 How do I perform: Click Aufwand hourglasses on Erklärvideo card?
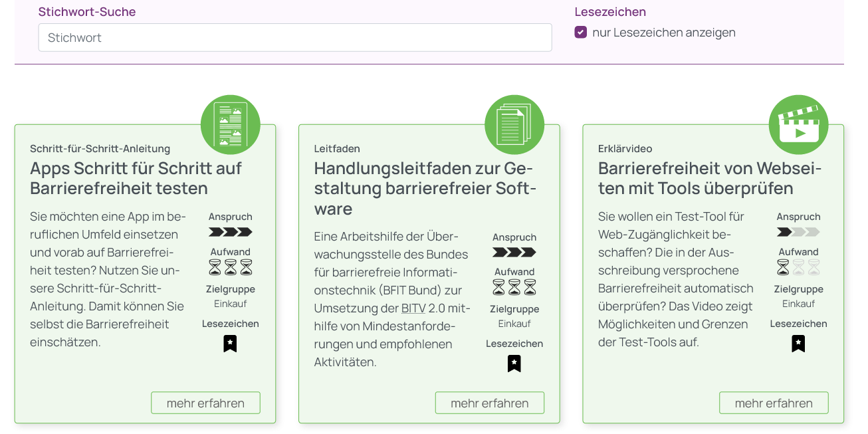(798, 267)
